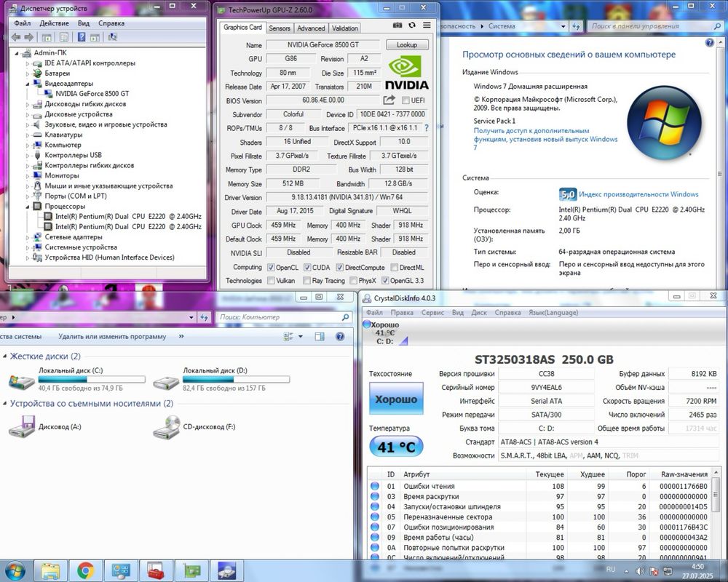Open the Windows Start menu
Image resolution: width=728 pixels, height=582 pixels.
pyautogui.click(x=15, y=570)
